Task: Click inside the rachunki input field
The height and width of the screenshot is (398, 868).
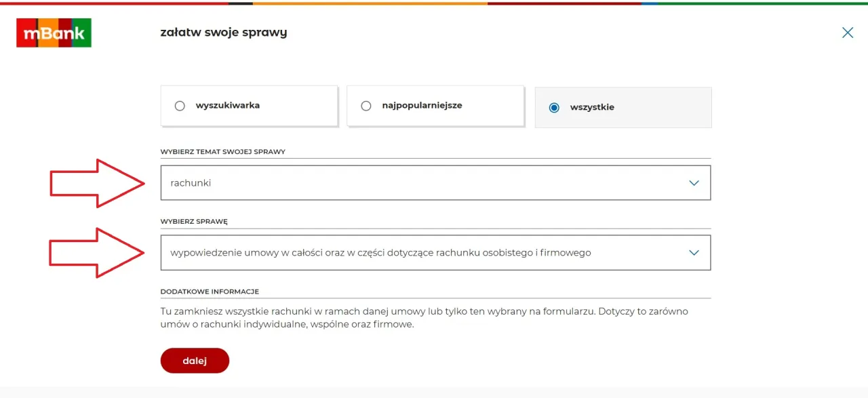Action: 339,182
